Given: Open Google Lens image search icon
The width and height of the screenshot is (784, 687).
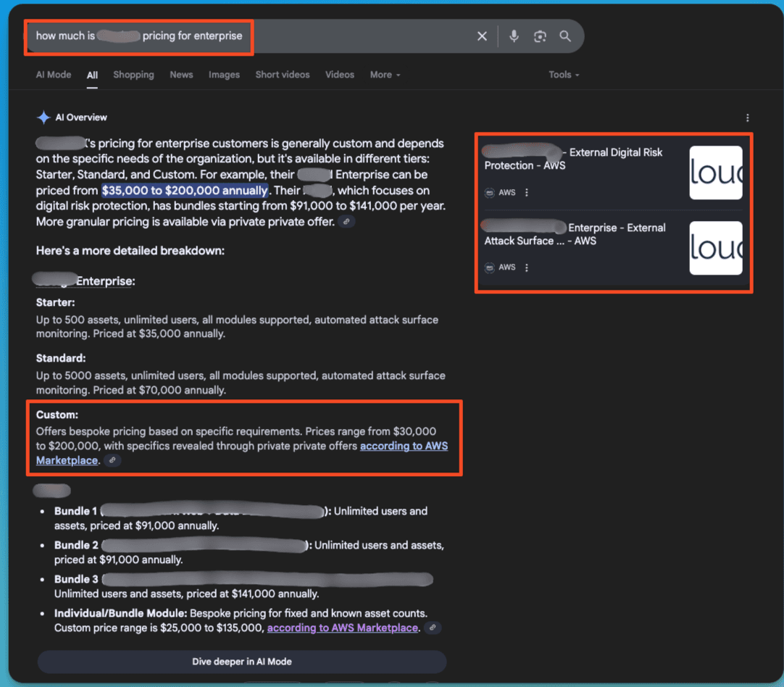Looking at the screenshot, I should coord(540,36).
